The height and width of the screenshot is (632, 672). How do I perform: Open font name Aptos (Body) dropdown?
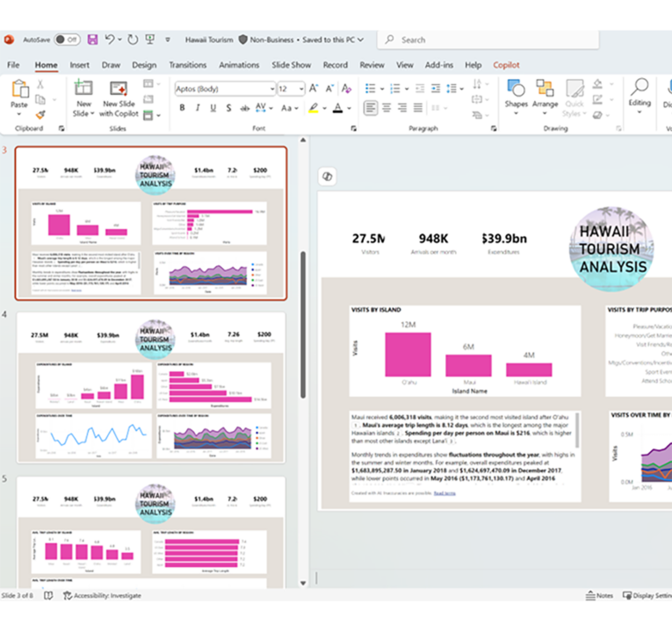coord(272,89)
